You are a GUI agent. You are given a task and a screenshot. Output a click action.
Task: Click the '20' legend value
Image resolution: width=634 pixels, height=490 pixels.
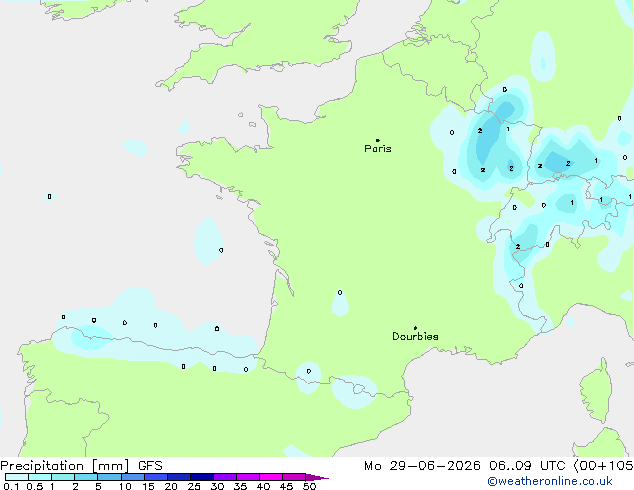[171, 486]
